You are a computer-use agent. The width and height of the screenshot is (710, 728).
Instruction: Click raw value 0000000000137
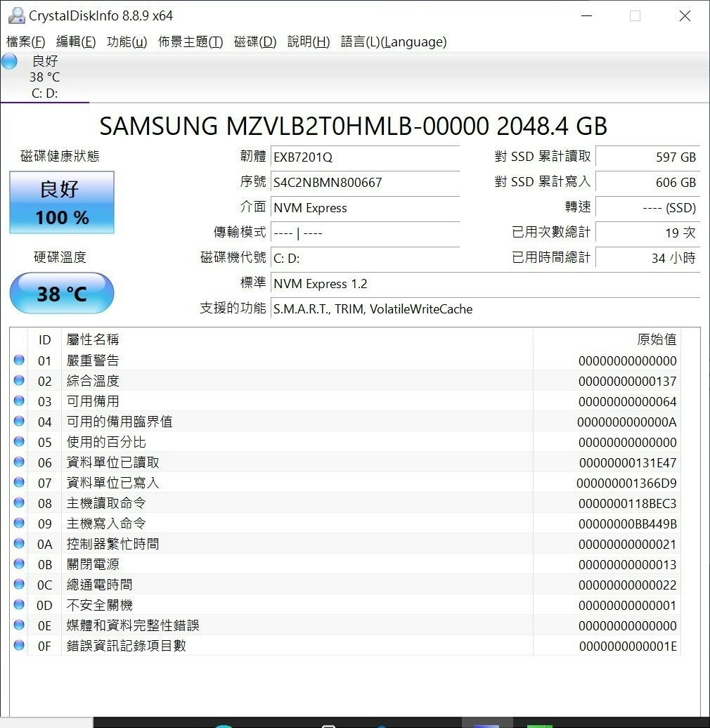[x=627, y=381]
